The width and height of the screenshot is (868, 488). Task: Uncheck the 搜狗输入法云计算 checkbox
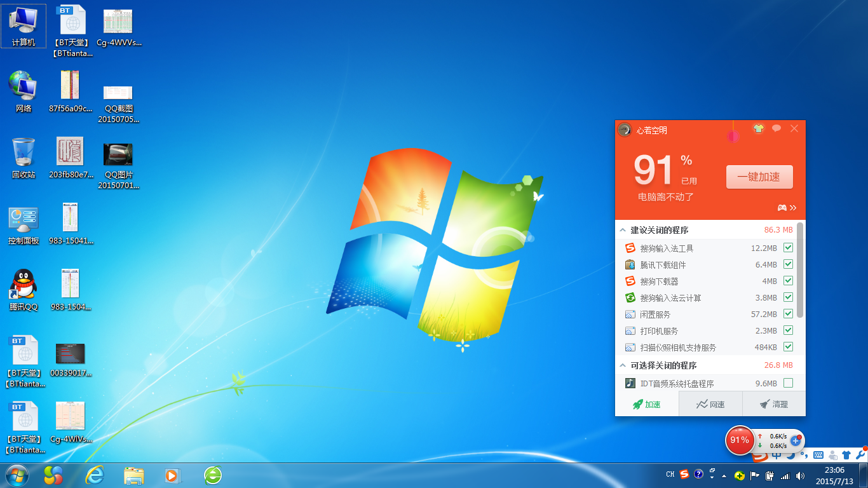(788, 297)
